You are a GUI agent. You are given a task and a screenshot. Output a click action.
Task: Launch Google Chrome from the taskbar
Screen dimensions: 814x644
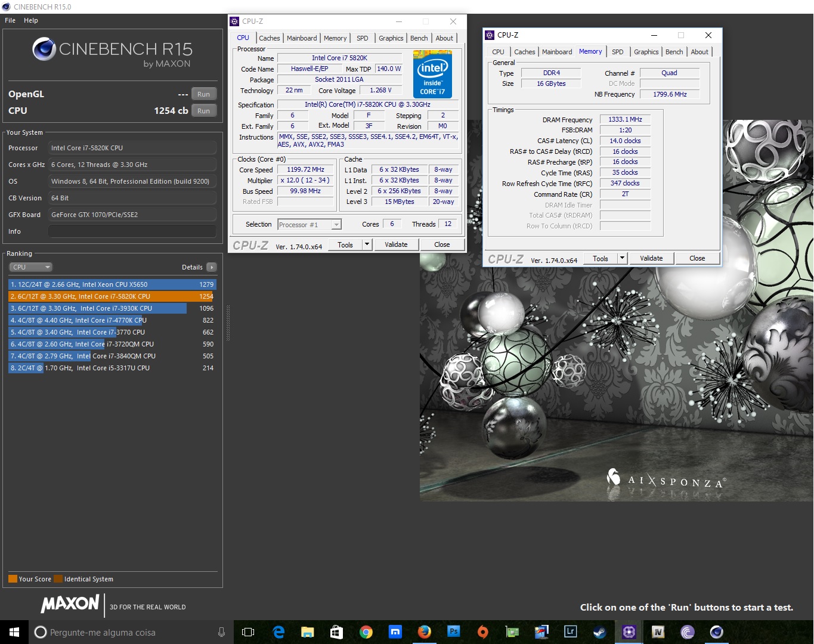click(x=366, y=632)
